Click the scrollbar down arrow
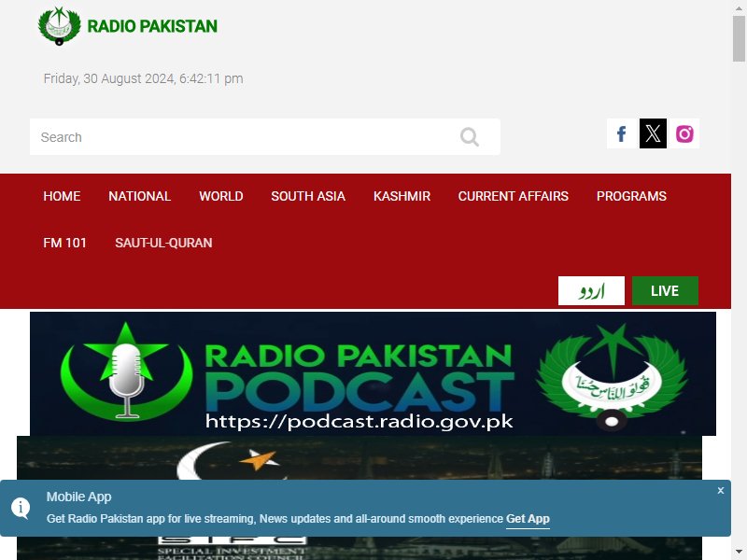 [x=739, y=553]
